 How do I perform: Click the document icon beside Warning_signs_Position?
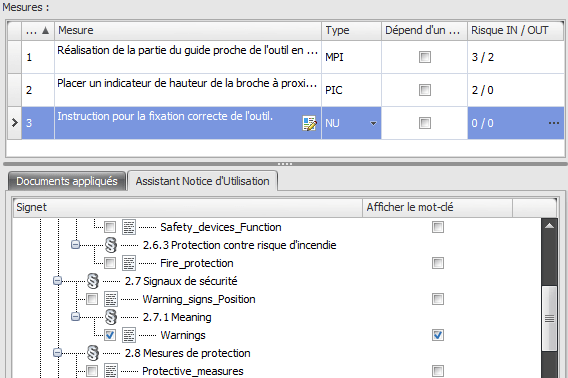click(x=111, y=299)
